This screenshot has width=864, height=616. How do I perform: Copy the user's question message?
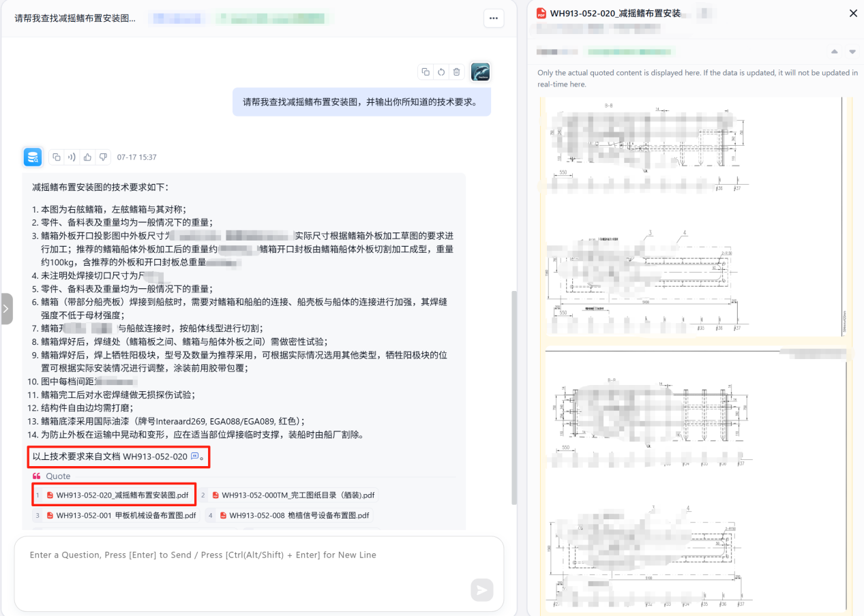(426, 72)
